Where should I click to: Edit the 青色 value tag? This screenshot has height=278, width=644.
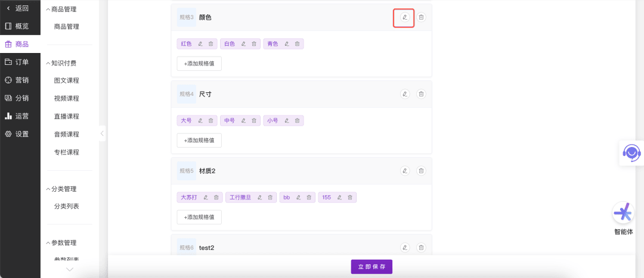pos(287,44)
